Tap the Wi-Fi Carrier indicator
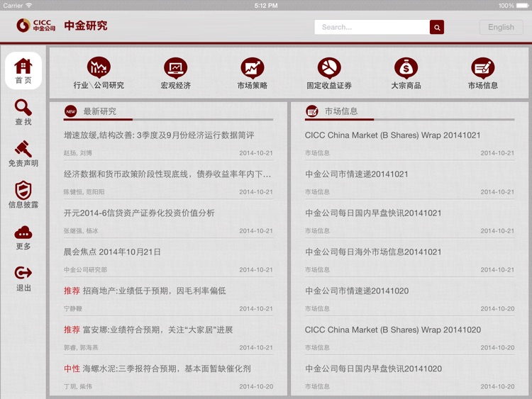 click(x=18, y=6)
